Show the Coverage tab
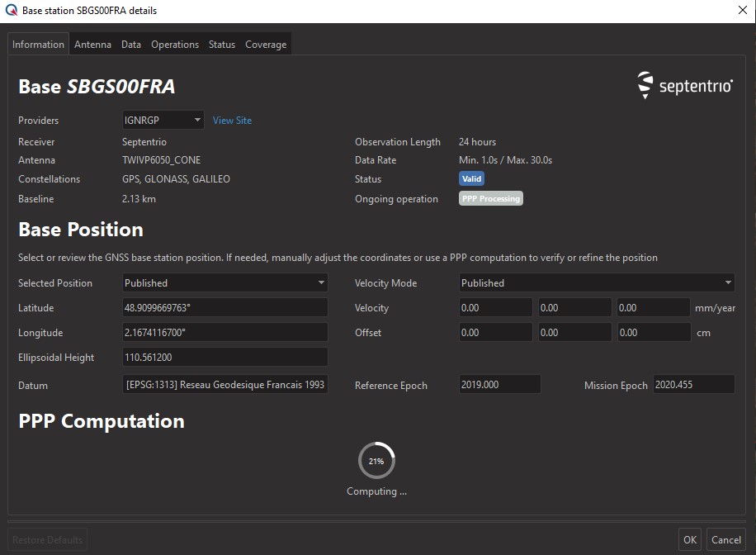The height and width of the screenshot is (555, 756). click(266, 45)
